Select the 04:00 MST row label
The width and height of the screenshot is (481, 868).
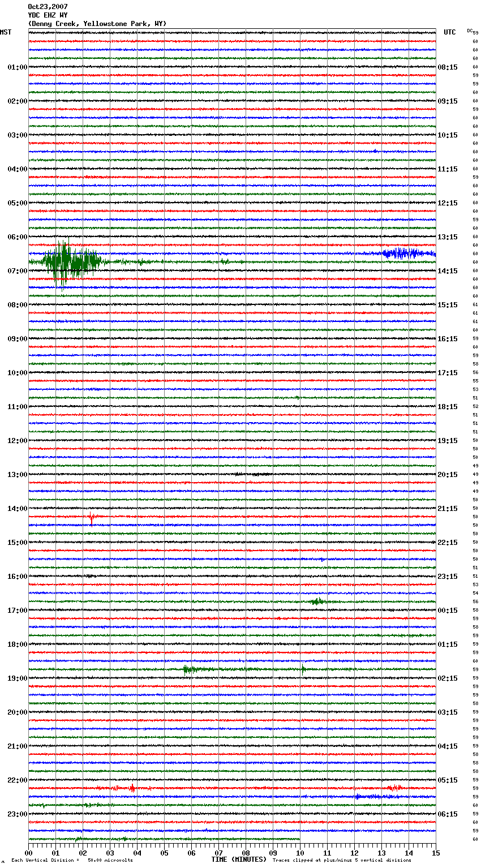(x=17, y=169)
